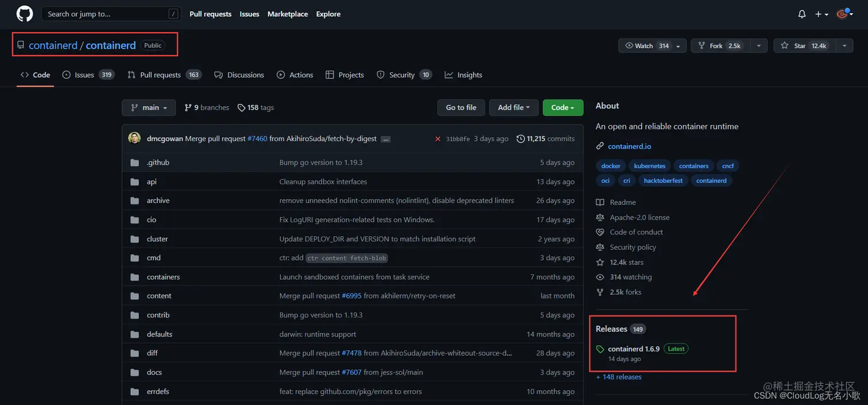Open the cio folder
Image resolution: width=868 pixels, height=405 pixels.
(152, 219)
